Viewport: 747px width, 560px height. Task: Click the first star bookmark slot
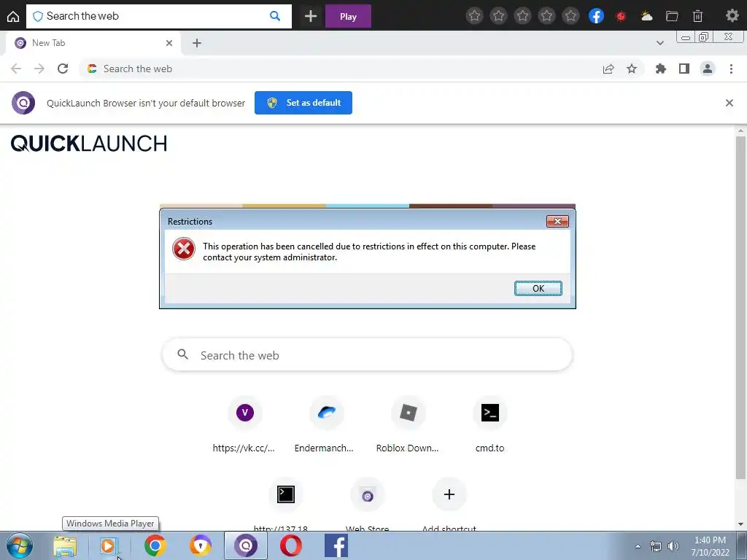point(474,16)
